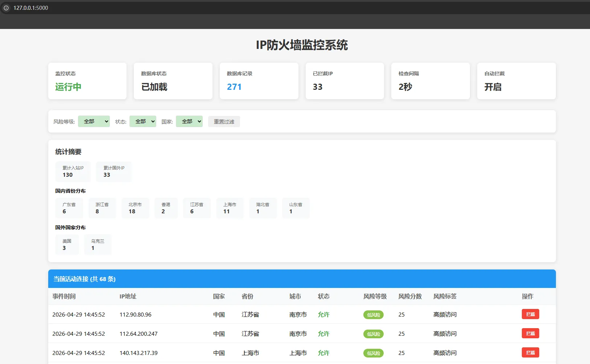Open the 状态 filter dropdown

click(143, 121)
